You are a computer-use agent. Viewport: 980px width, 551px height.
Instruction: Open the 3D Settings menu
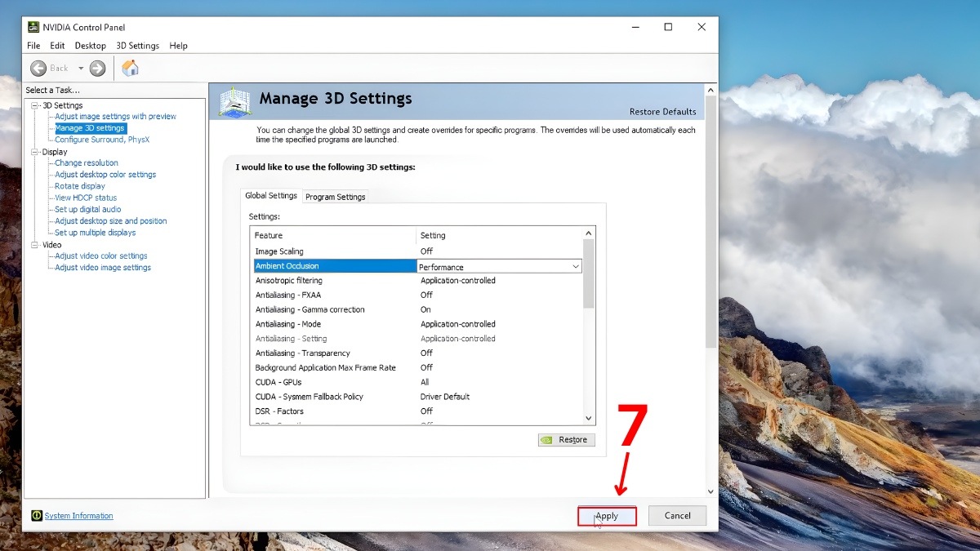tap(137, 46)
